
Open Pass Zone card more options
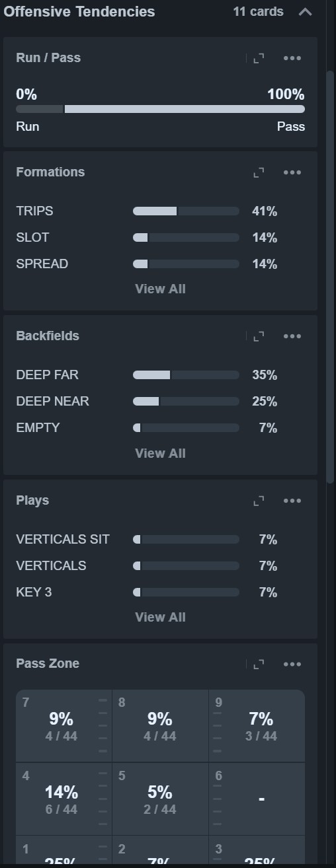tap(292, 665)
